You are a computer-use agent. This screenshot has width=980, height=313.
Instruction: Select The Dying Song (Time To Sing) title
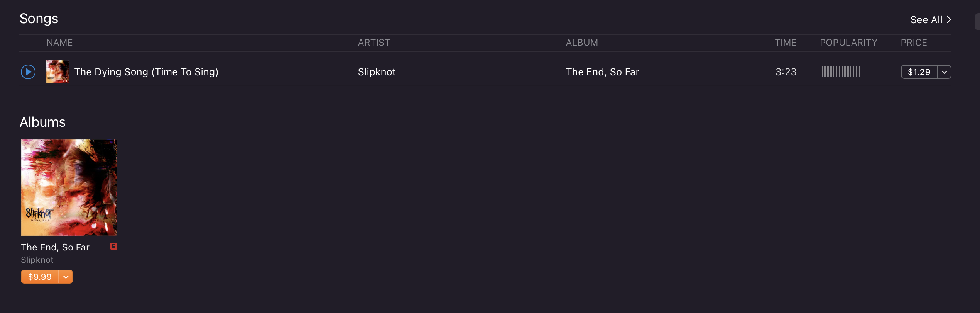click(146, 72)
